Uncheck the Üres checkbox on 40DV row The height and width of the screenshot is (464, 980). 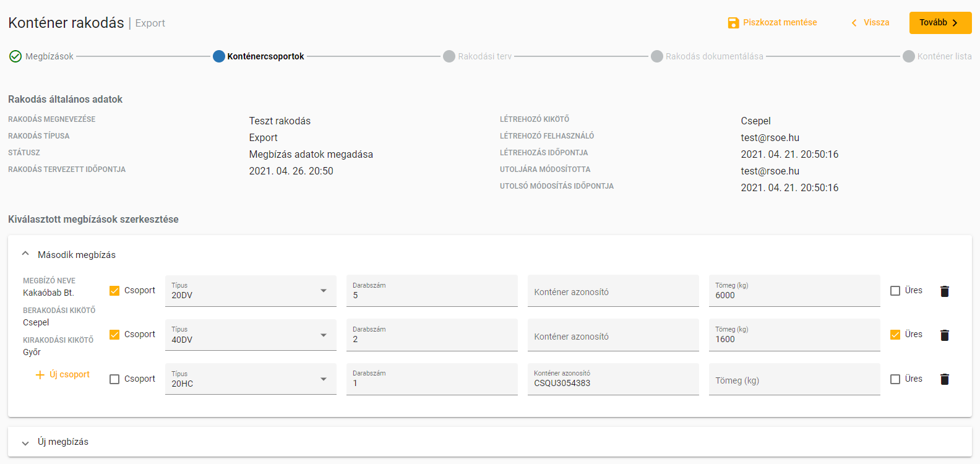pyautogui.click(x=895, y=335)
